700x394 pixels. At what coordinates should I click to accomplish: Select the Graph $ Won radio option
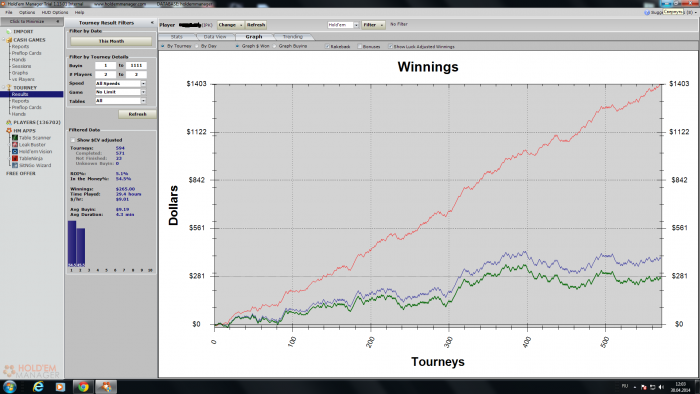[238, 46]
